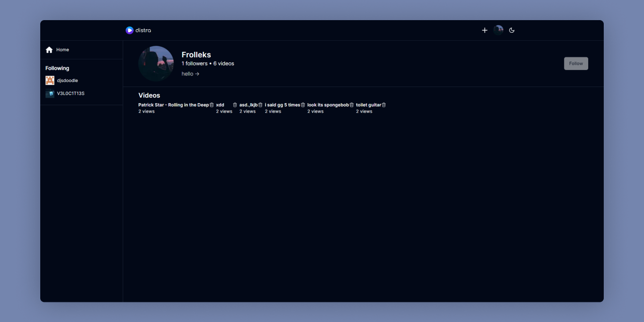Open 'look its spongebob' video title
This screenshot has height=322, width=644.
pos(328,105)
